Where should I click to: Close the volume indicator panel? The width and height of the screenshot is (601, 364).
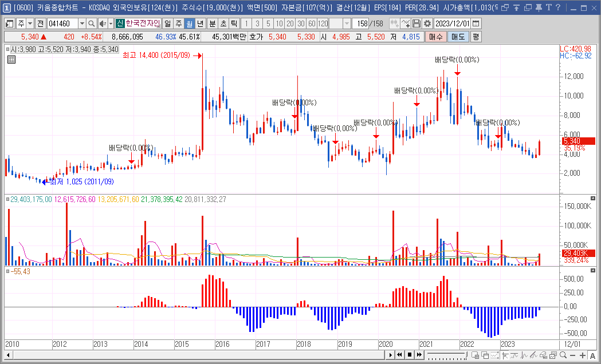(593, 198)
